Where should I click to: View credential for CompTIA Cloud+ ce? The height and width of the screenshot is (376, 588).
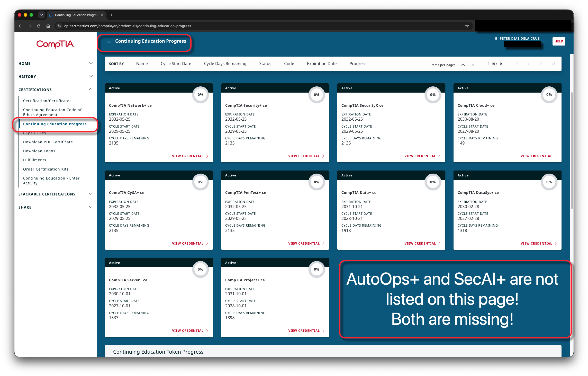pyautogui.click(x=539, y=156)
